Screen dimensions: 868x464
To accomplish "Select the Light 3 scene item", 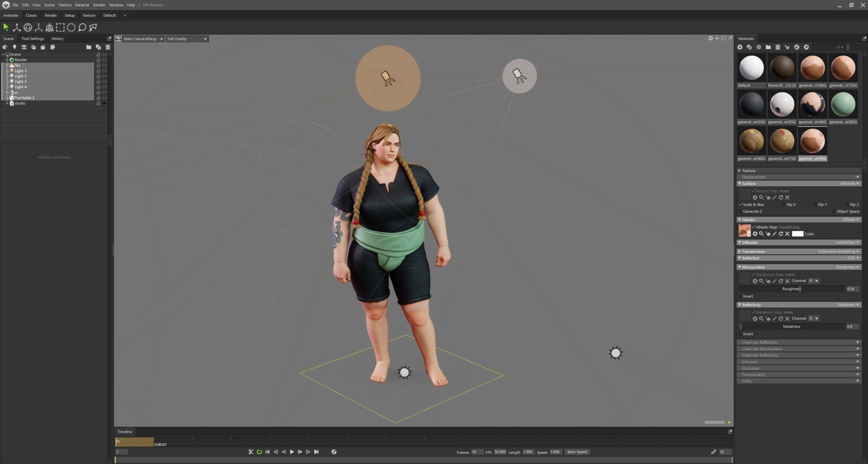I will [20, 82].
